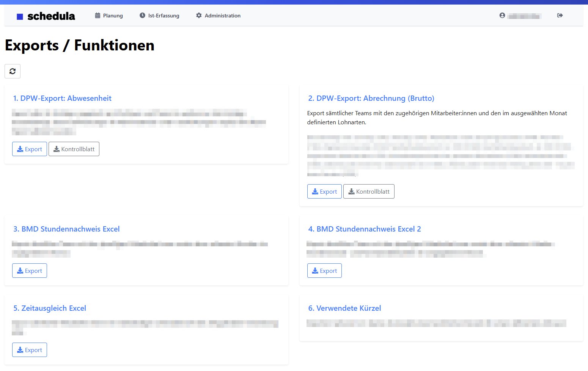Export DPW Abrechnung (Brutto)
588x371 pixels.
pyautogui.click(x=324, y=191)
